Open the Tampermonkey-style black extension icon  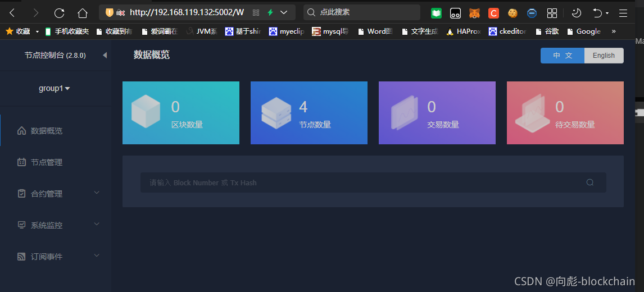click(455, 13)
